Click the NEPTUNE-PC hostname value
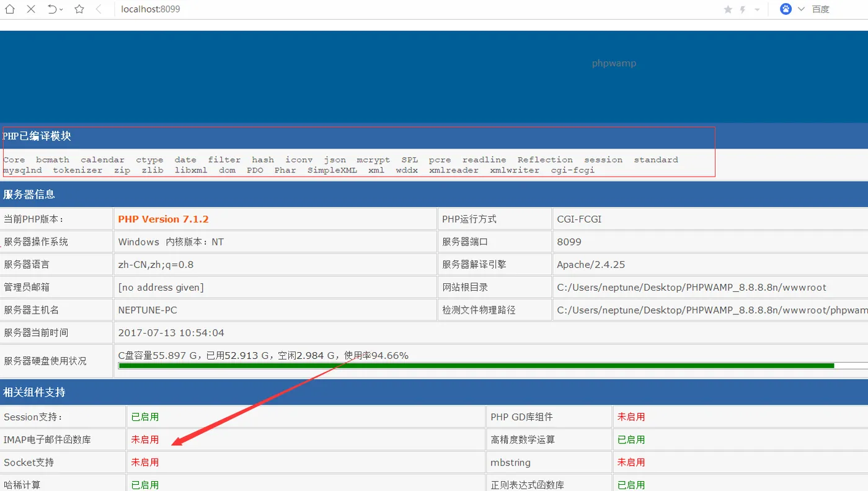 tap(148, 310)
